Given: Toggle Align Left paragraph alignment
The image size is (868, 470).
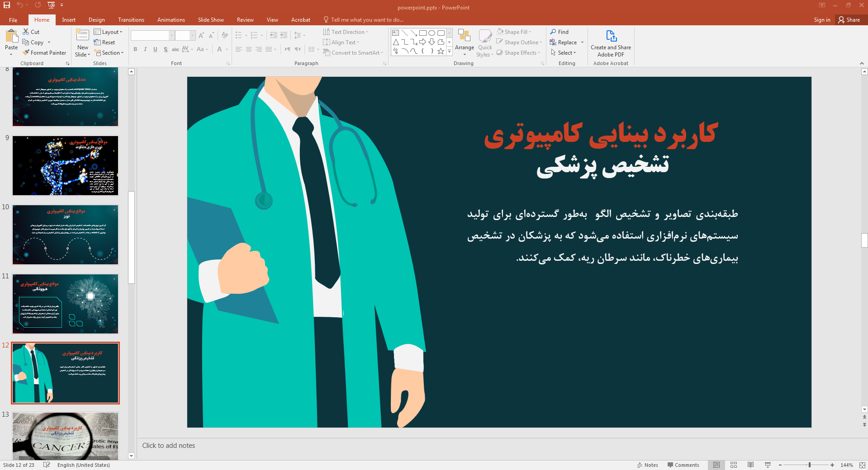Looking at the screenshot, I should (x=239, y=49).
